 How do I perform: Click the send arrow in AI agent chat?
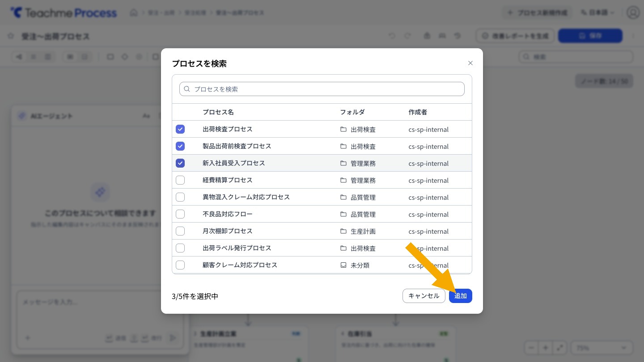pyautogui.click(x=173, y=338)
